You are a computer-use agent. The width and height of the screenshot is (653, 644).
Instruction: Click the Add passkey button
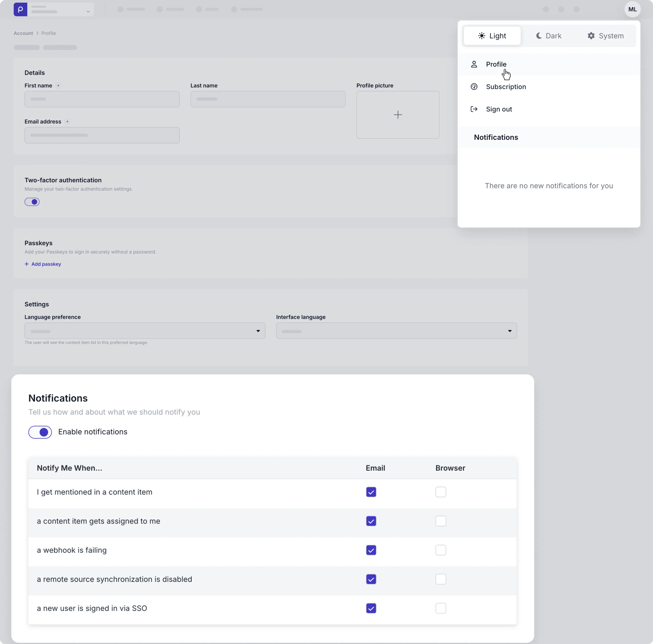pyautogui.click(x=43, y=264)
